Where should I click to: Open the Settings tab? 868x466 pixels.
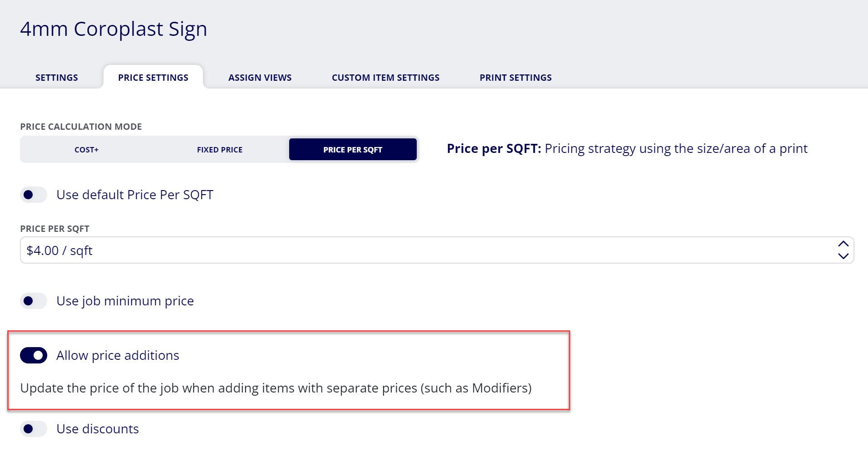point(57,78)
